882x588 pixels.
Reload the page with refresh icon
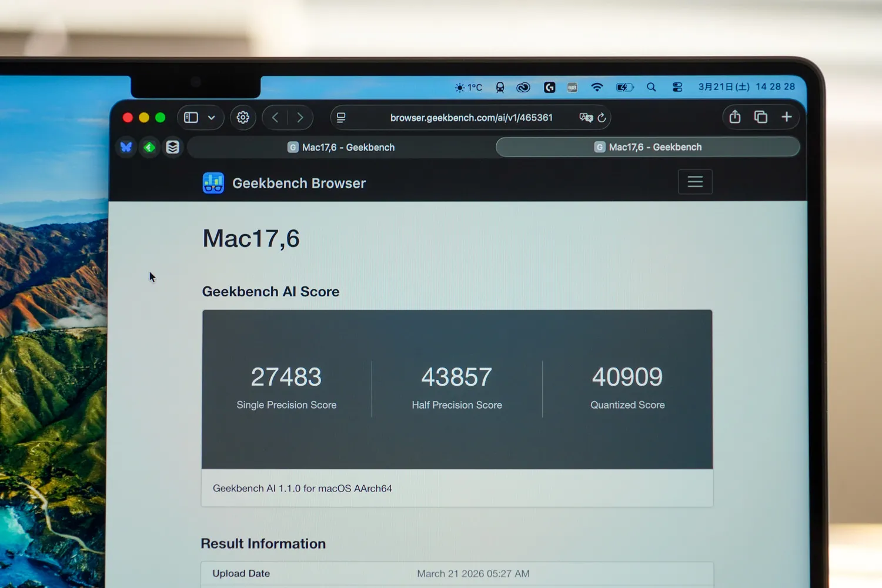point(602,118)
